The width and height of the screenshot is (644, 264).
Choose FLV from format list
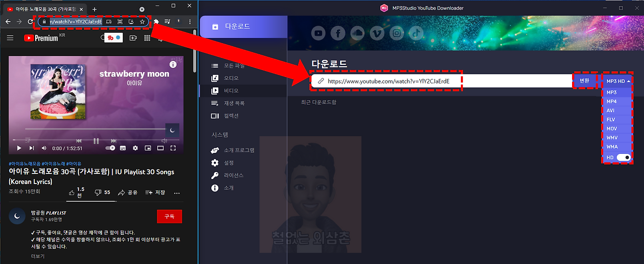click(x=618, y=120)
